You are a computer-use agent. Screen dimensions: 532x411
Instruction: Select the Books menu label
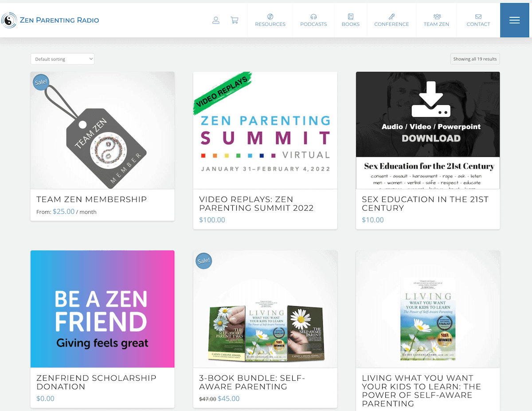(x=350, y=24)
